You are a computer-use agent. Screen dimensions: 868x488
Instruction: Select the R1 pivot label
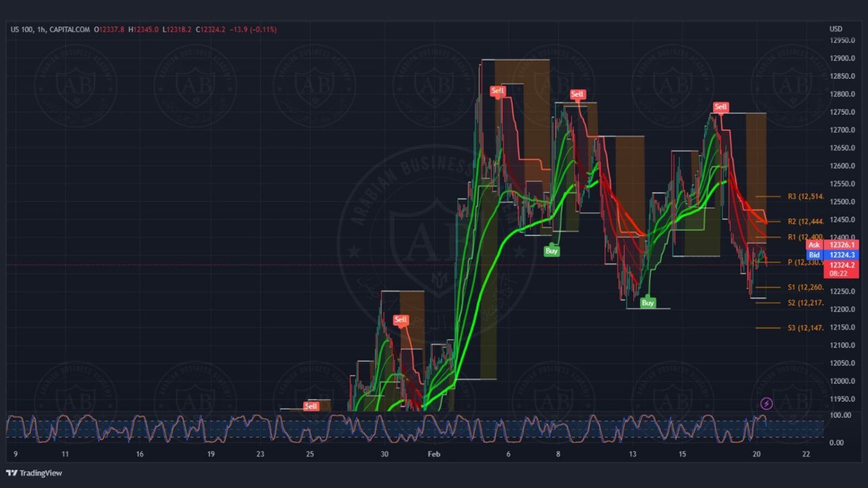[805, 237]
